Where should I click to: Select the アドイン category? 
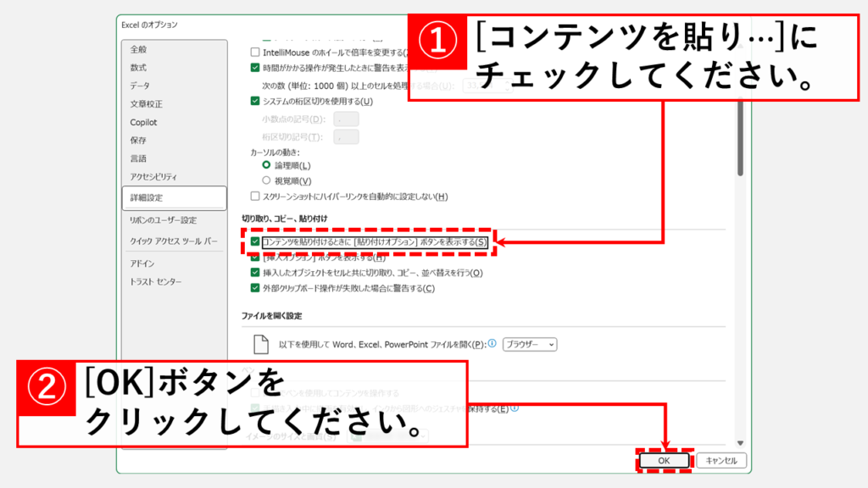142,264
